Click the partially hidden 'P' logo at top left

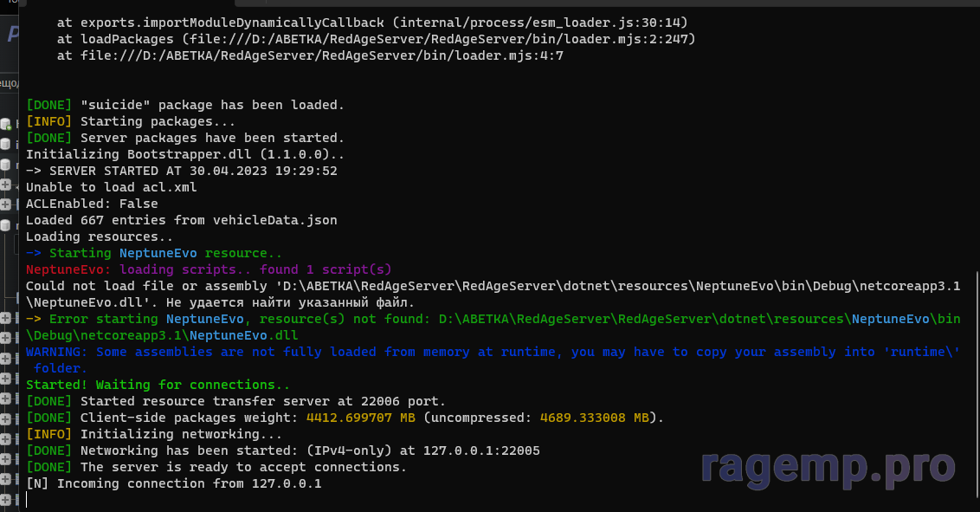pos(10,35)
